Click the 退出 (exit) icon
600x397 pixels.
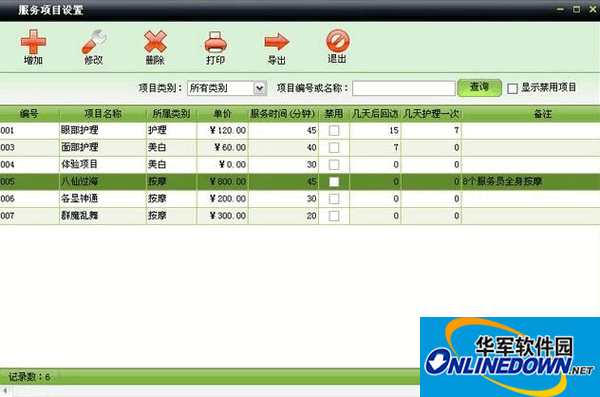tap(338, 41)
